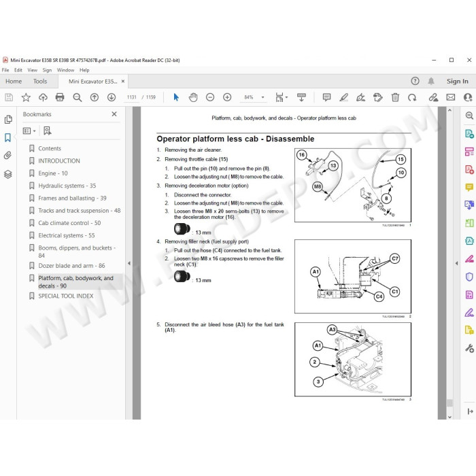Open the Edit menu
This screenshot has height=476, width=476.
coord(18,70)
